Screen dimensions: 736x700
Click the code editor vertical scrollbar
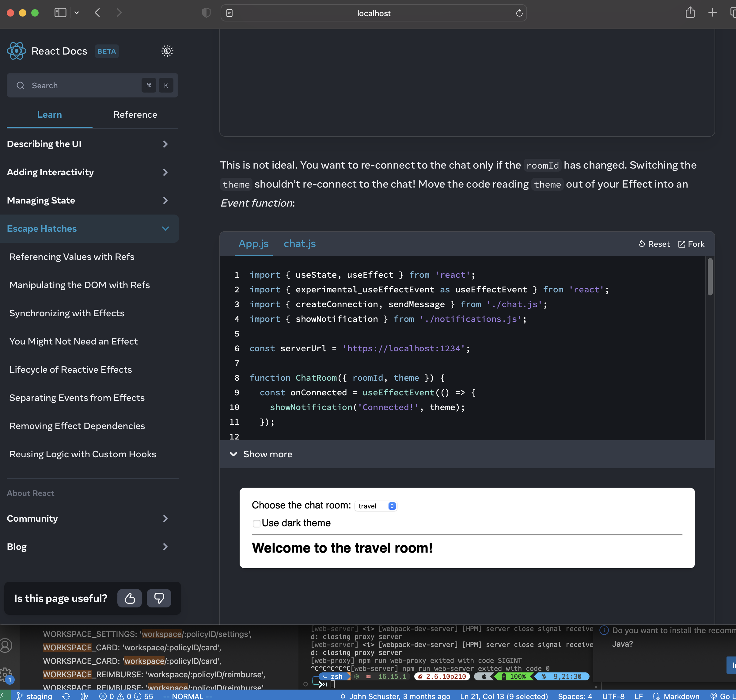(710, 277)
